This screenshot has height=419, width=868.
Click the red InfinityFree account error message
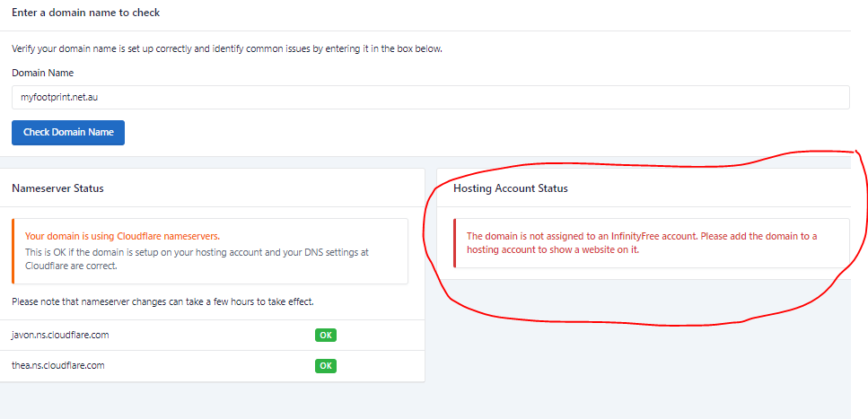[x=580, y=236]
